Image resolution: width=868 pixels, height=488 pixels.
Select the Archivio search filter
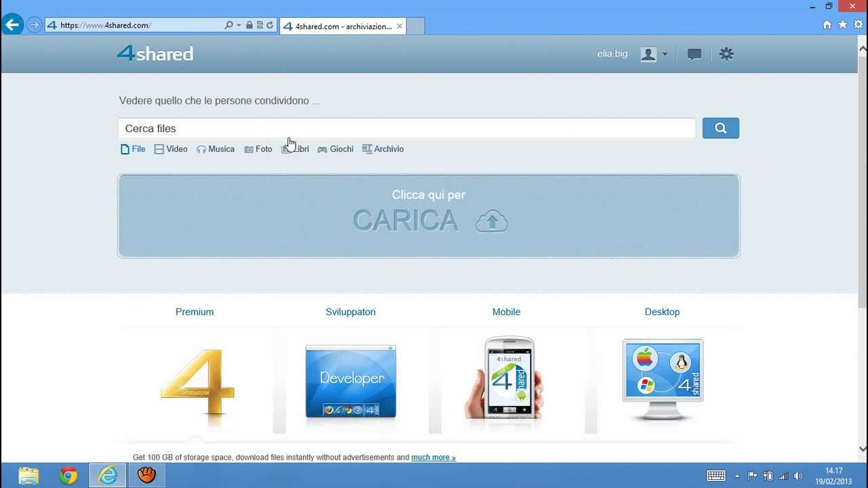[x=383, y=149]
